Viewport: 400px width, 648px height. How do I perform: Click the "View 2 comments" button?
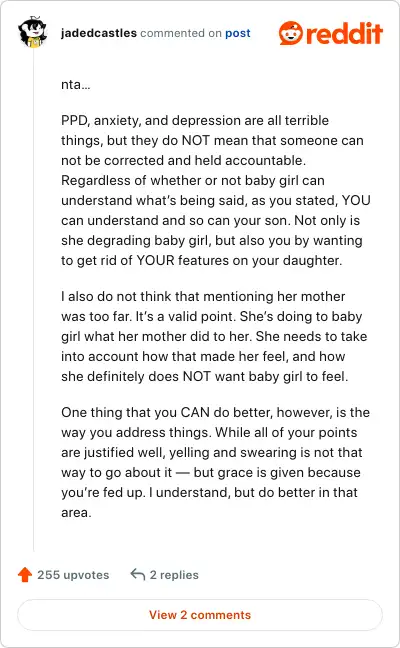[200, 615]
